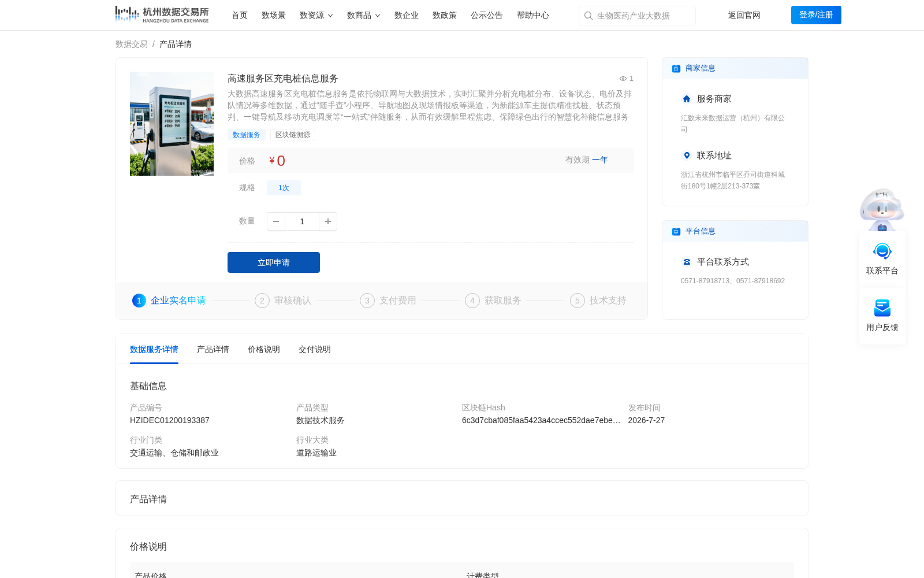This screenshot has width=924, height=578.
Task: Click product title 高速服务区充电桩信息服务
Action: (x=283, y=79)
